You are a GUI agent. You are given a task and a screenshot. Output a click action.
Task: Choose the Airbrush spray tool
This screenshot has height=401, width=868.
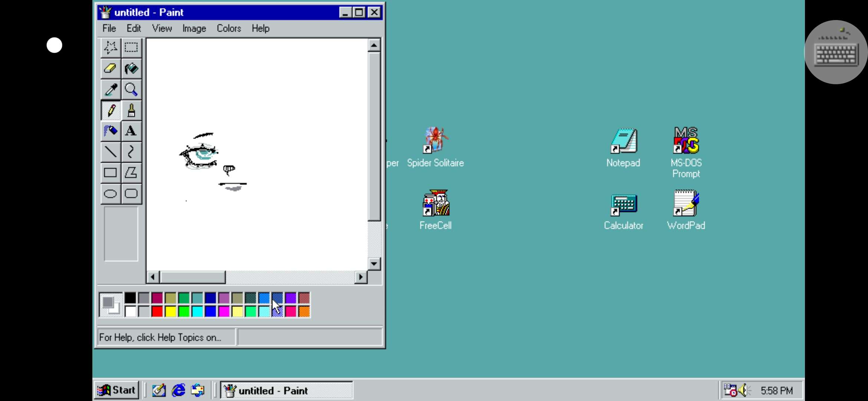111,131
